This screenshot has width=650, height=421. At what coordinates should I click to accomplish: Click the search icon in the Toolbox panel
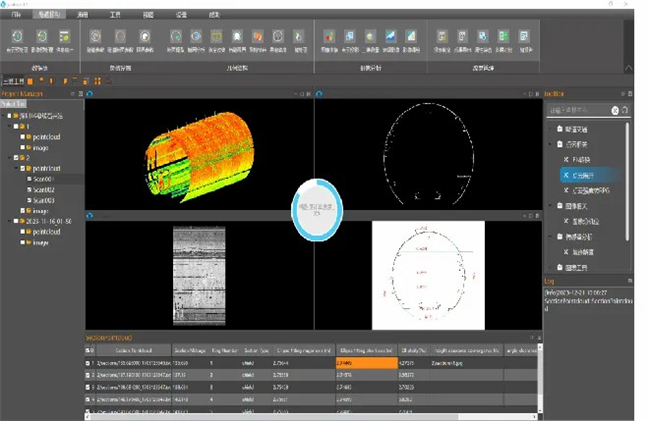(x=615, y=109)
